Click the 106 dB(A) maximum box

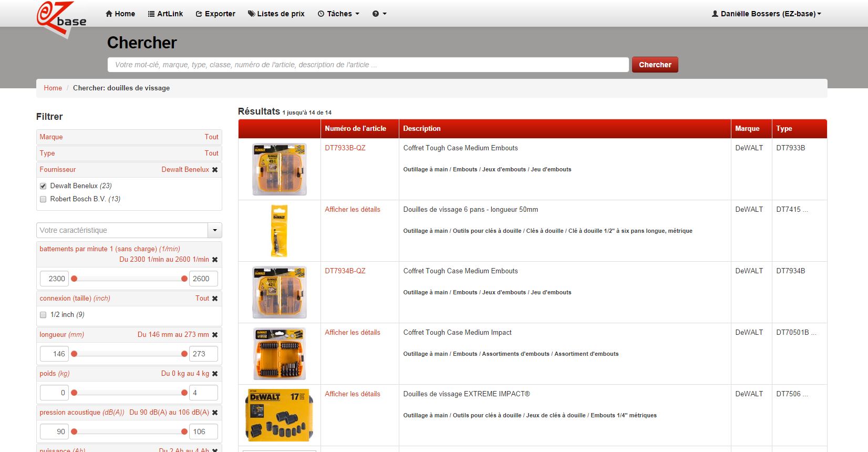(203, 432)
